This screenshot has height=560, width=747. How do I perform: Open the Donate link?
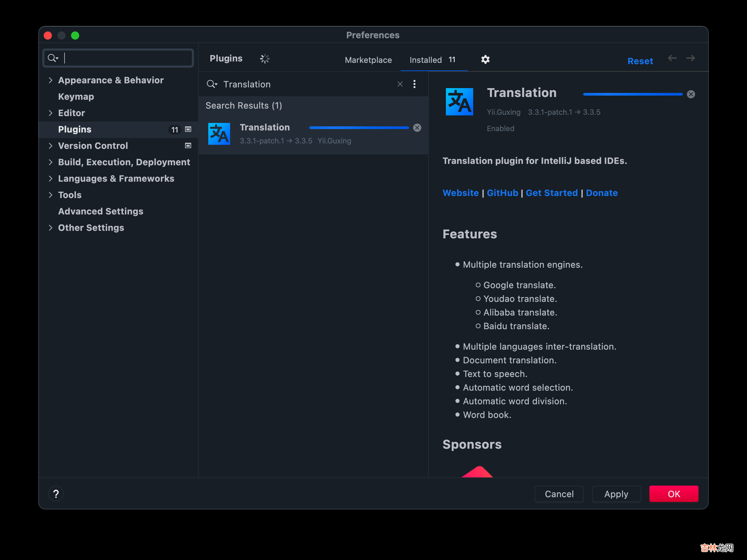click(602, 193)
